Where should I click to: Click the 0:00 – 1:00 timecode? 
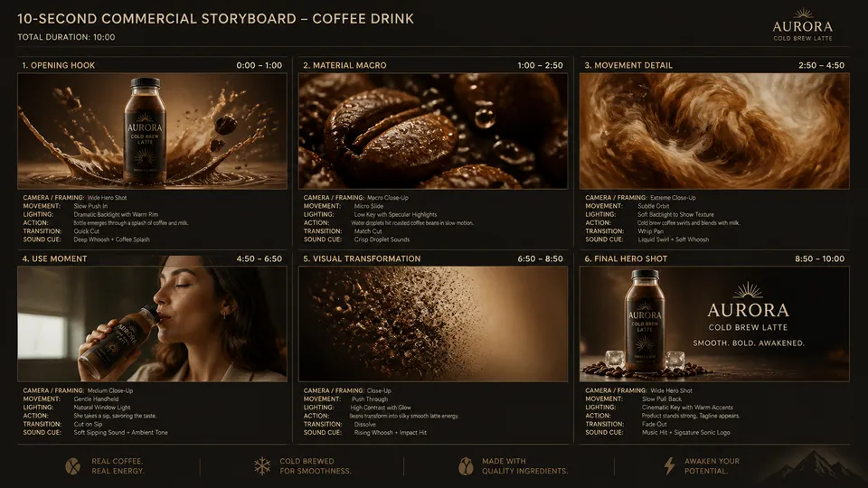(259, 65)
